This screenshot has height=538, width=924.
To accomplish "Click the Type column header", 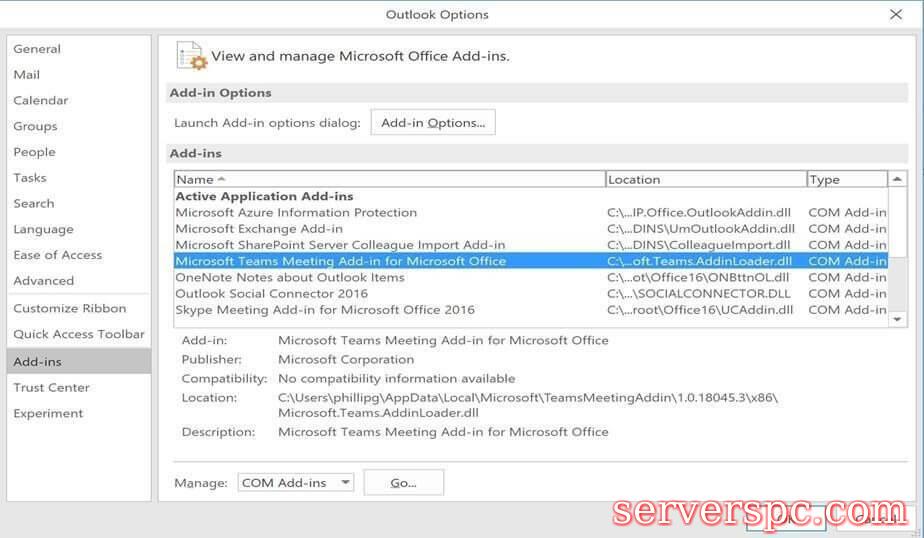I will [x=846, y=179].
